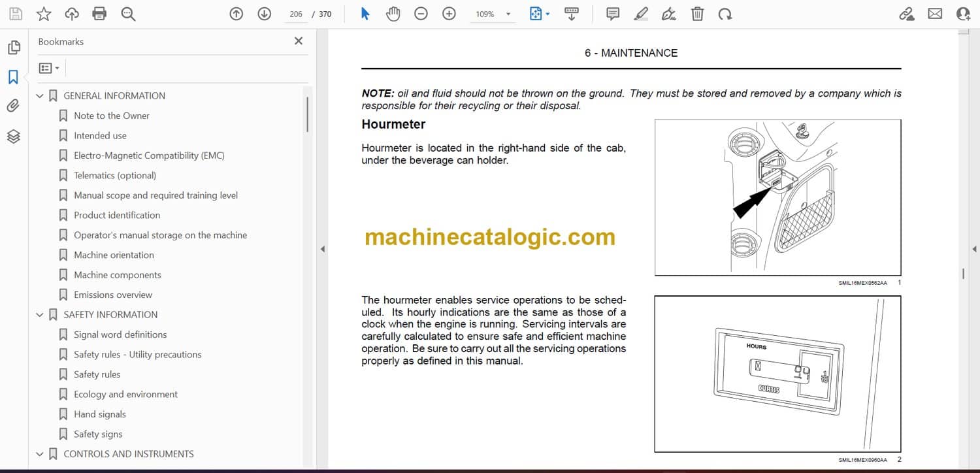Click the Print file icon
Image resolution: width=980 pixels, height=473 pixels.
pos(99,14)
